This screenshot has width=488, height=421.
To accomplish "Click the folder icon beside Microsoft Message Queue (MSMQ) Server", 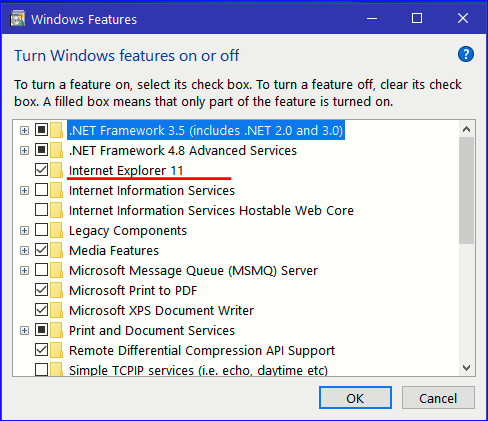I will [x=57, y=270].
